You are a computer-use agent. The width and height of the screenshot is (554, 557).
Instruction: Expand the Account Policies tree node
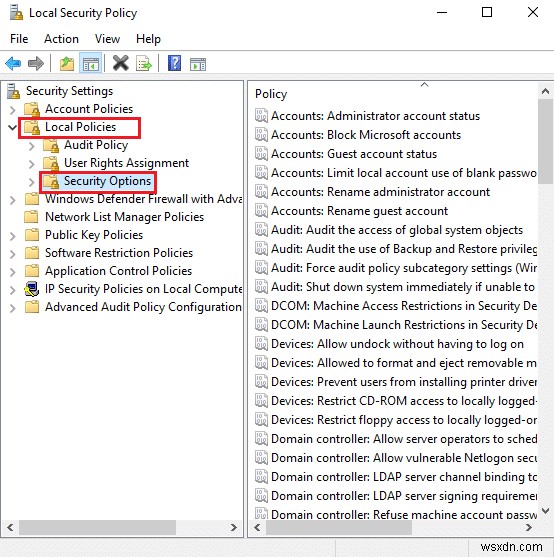(12, 109)
